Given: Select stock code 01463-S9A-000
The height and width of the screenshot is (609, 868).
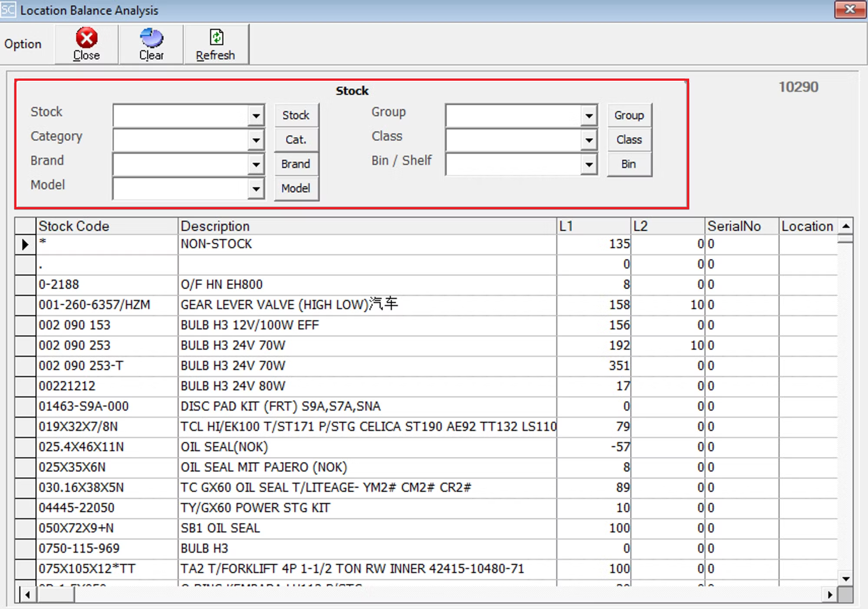Looking at the screenshot, I should pos(107,407).
